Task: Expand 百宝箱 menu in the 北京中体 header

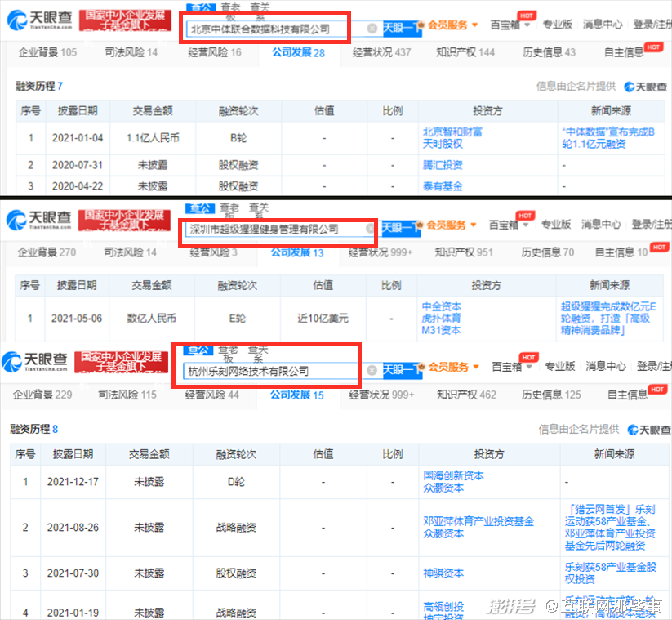Action: pos(510,25)
